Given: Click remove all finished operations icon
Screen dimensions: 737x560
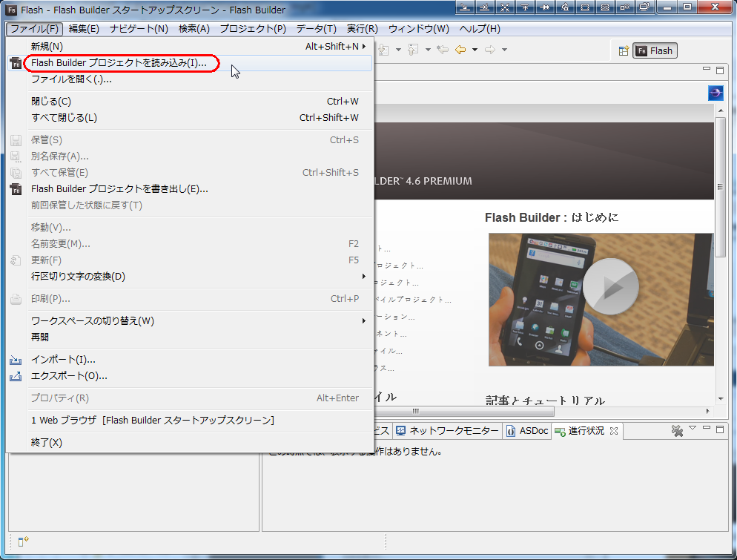Looking at the screenshot, I should coord(677,431).
